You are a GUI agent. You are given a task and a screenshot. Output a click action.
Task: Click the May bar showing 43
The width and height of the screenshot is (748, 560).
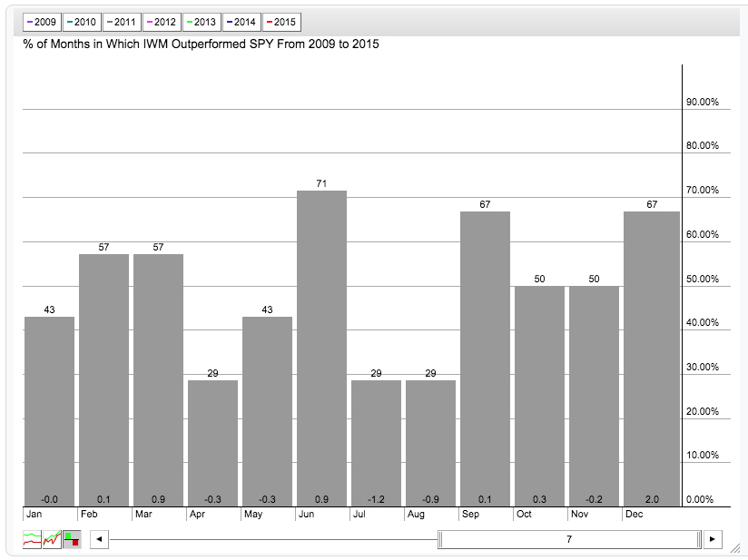point(267,412)
